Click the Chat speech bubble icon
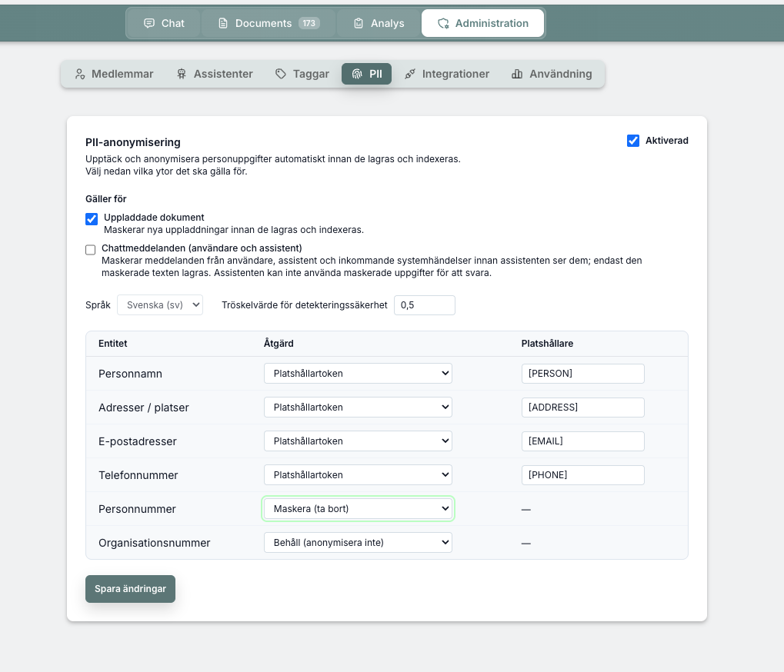Image resolution: width=784 pixels, height=672 pixels. [x=149, y=24]
